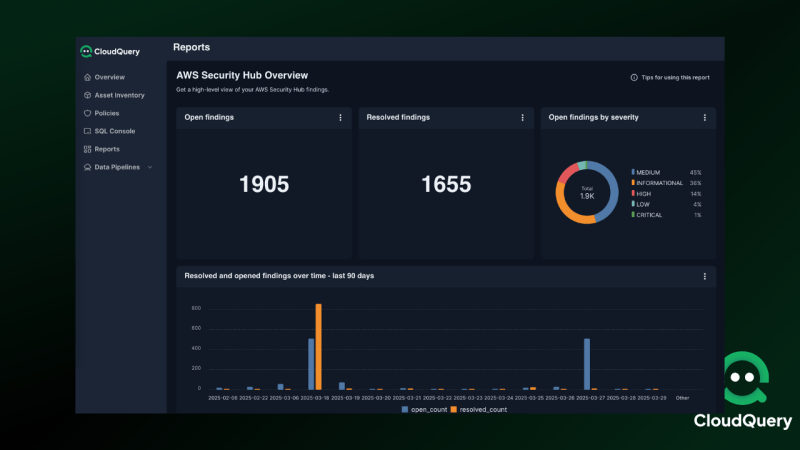This screenshot has width=800, height=450.
Task: Click the Policies shield icon
Action: [87, 113]
